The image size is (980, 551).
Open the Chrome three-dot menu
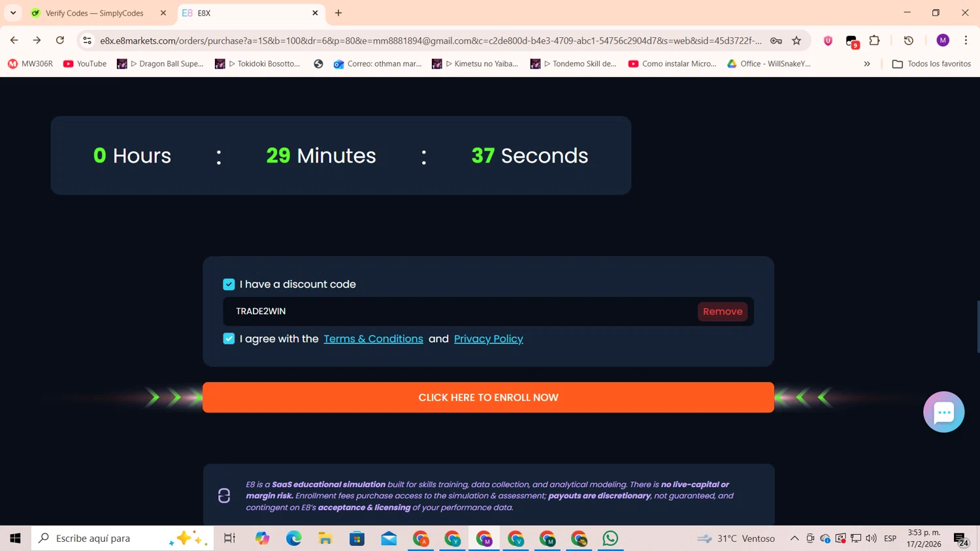[966, 40]
